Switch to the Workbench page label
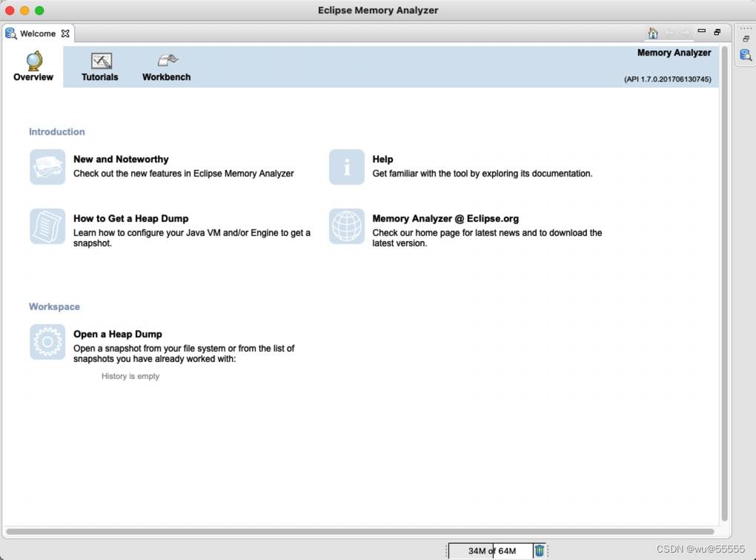This screenshot has width=756, height=560. [166, 77]
